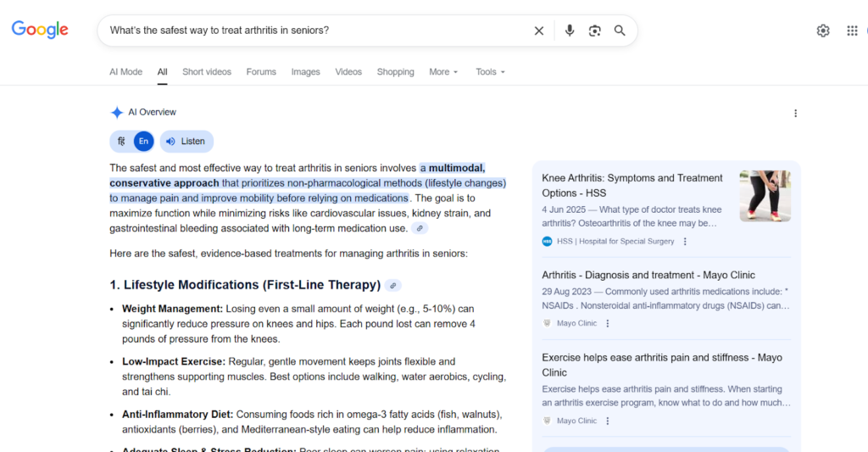Open the Google apps grid
This screenshot has height=452, width=868.
tap(852, 31)
